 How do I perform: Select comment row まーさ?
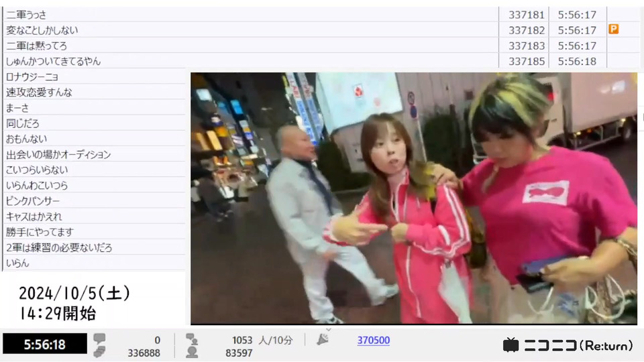94,108
